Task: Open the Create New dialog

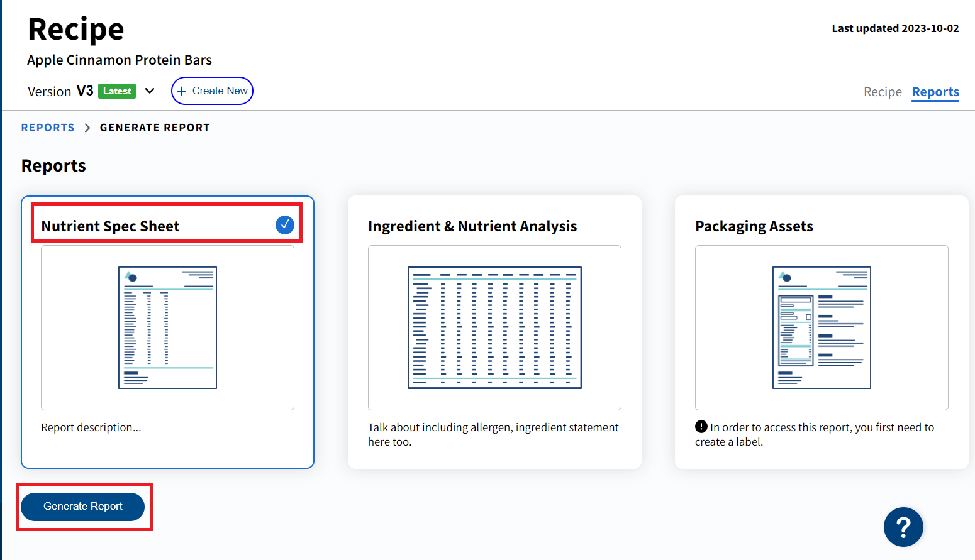Action: (212, 91)
